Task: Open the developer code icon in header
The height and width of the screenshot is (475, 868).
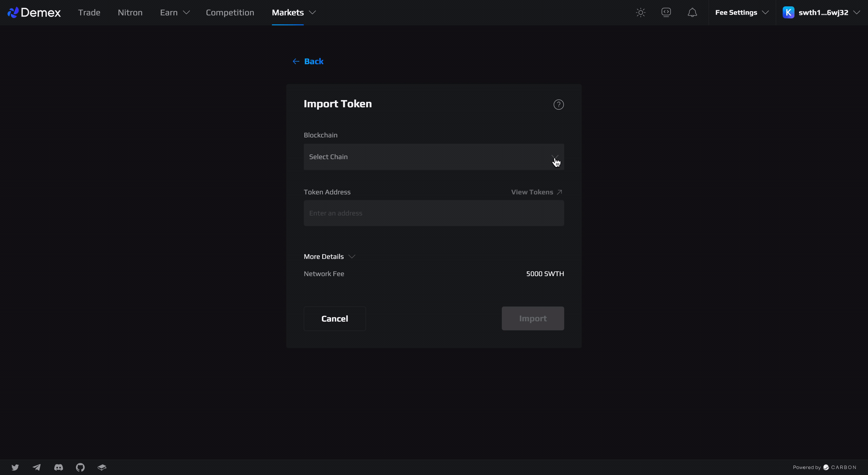Action: tap(666, 12)
